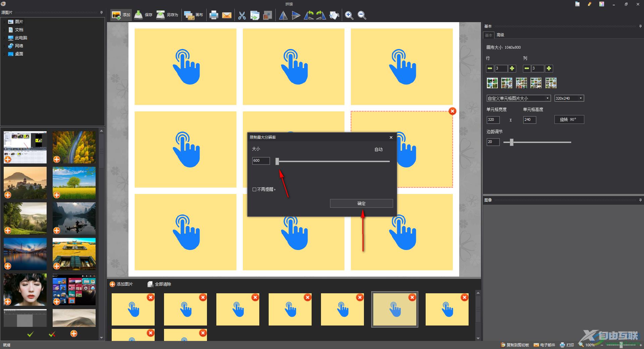Select the 图片 folder in the source tree
This screenshot has height=349, width=644.
(x=15, y=21)
